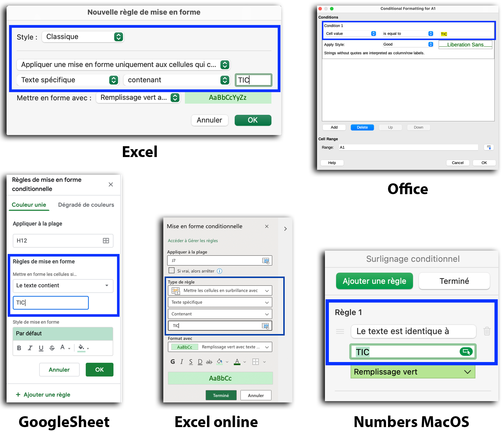This screenshot has width=504, height=432.
Task: Open Le texte est identique à dropdown
Action: tap(413, 331)
